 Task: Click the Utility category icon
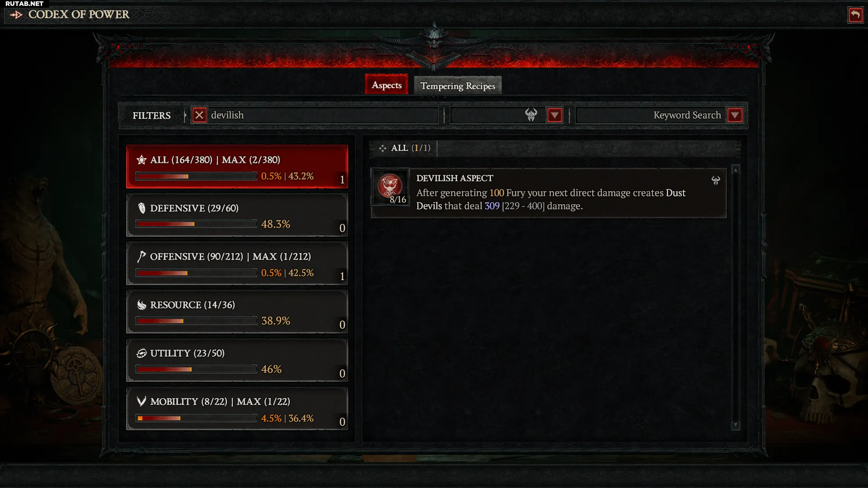(142, 353)
